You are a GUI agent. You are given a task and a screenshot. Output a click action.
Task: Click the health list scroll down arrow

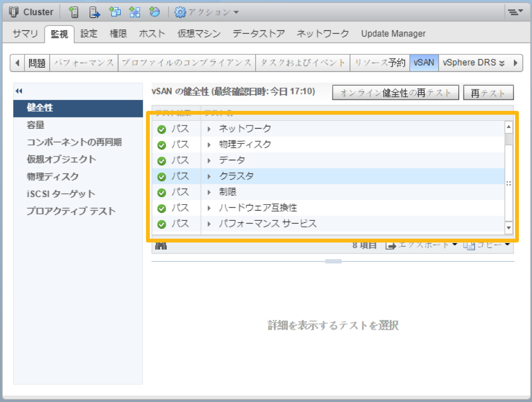point(508,227)
